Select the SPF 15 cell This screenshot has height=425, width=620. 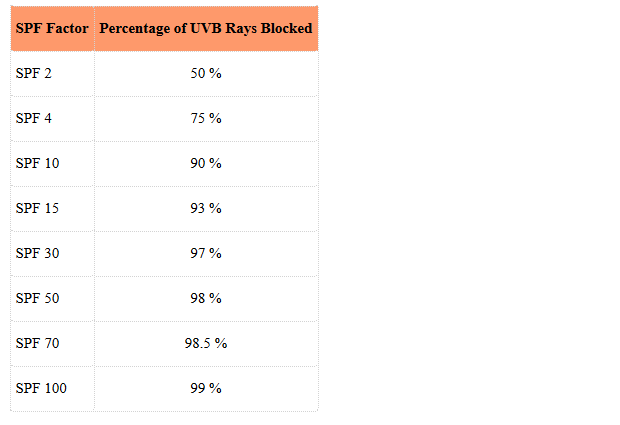click(52, 209)
